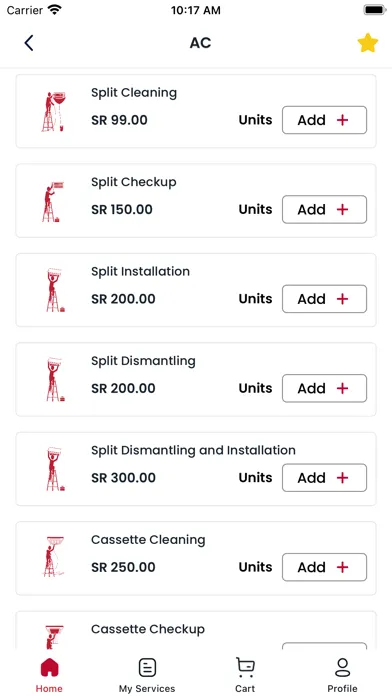Add Split Dismantling and Installation unit
The width and height of the screenshot is (392, 696).
(325, 478)
